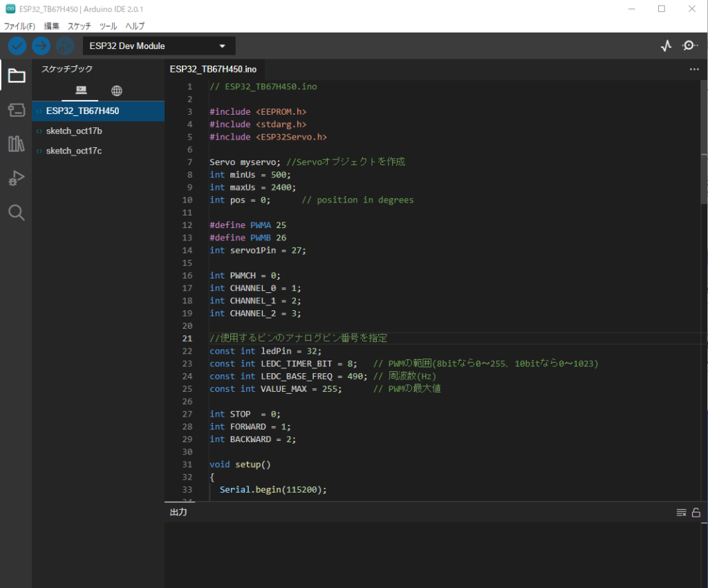Open the ファイル(F) menu
Screen dimensions: 708x588
click(x=19, y=26)
